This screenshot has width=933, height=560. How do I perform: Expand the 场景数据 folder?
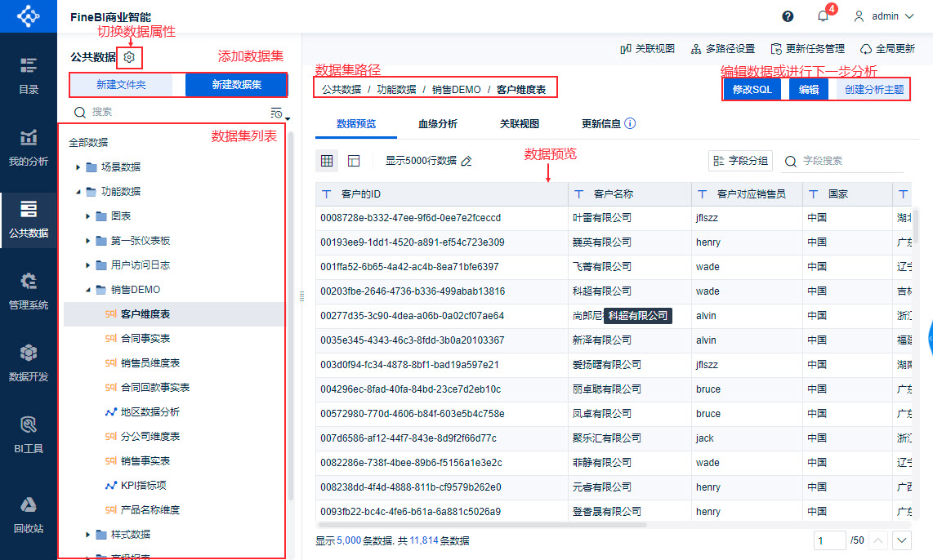click(78, 167)
